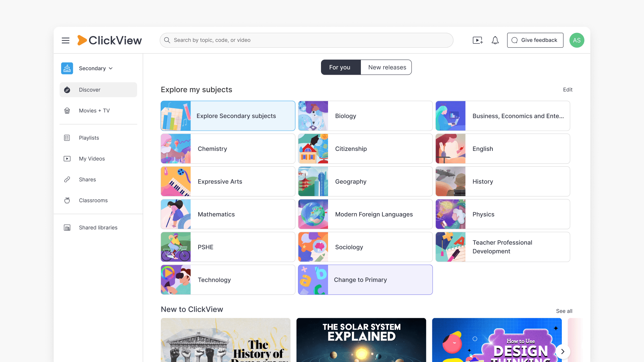
Task: Click the ClickView logo
Action: click(x=109, y=40)
